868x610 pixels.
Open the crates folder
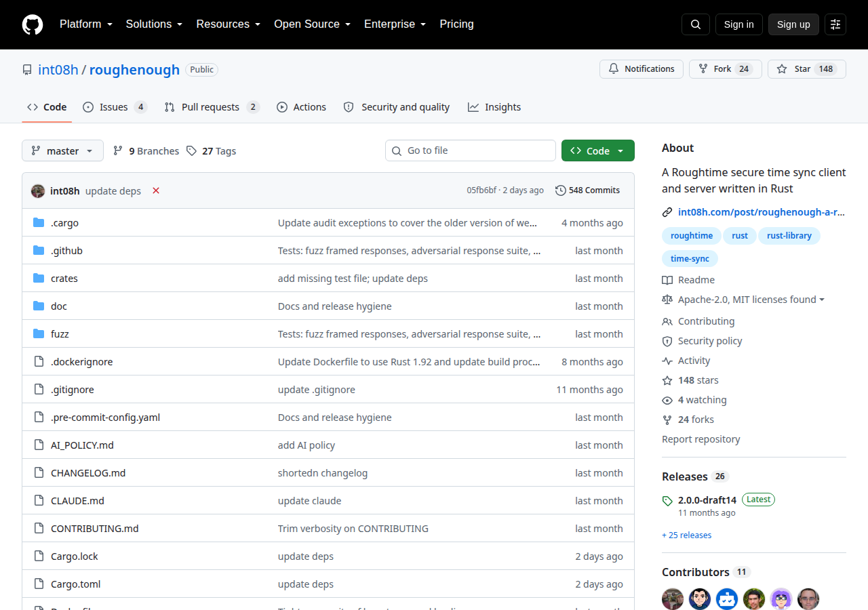64,279
